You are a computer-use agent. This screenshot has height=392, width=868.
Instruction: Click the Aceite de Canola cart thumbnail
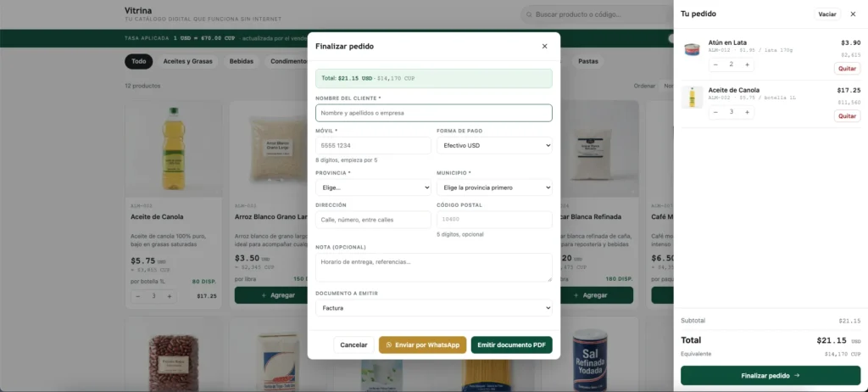(692, 97)
